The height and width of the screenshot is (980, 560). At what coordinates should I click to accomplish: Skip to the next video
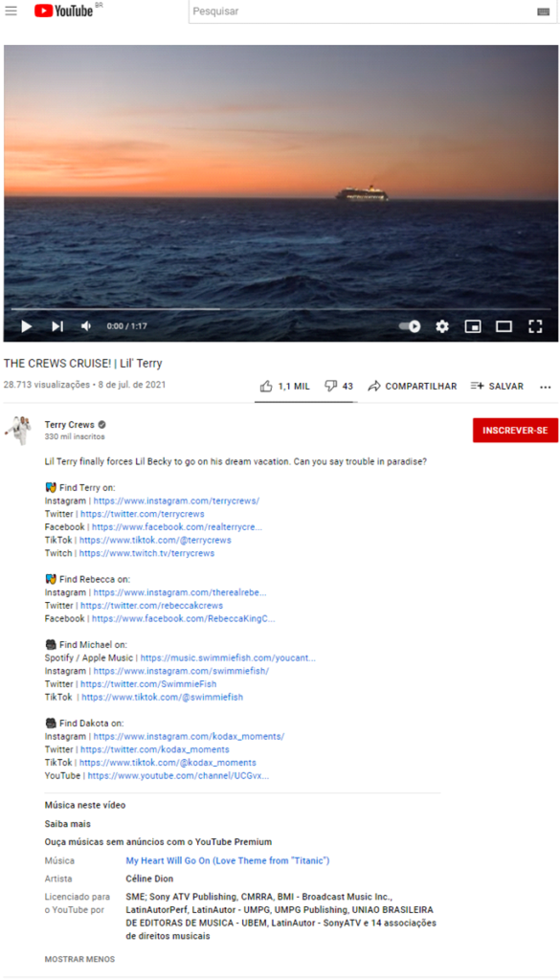pyautogui.click(x=56, y=326)
